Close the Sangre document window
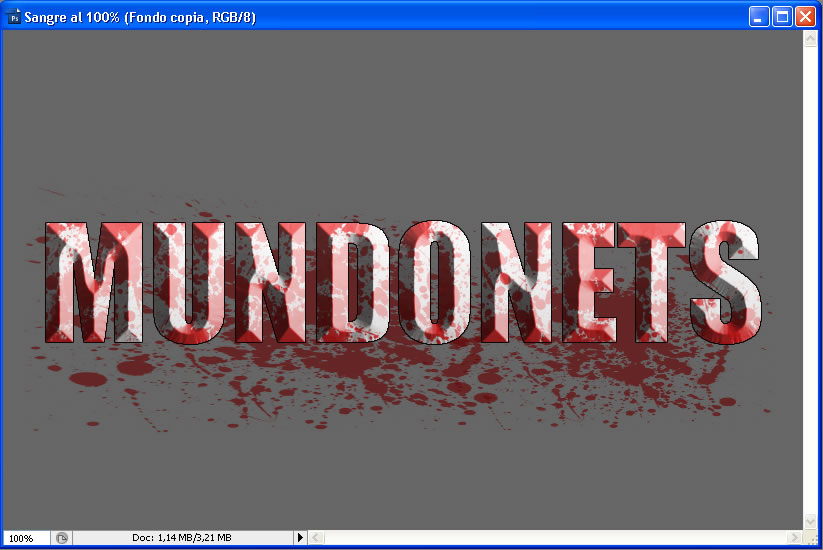Viewport: 823px width, 550px height. 805,17
